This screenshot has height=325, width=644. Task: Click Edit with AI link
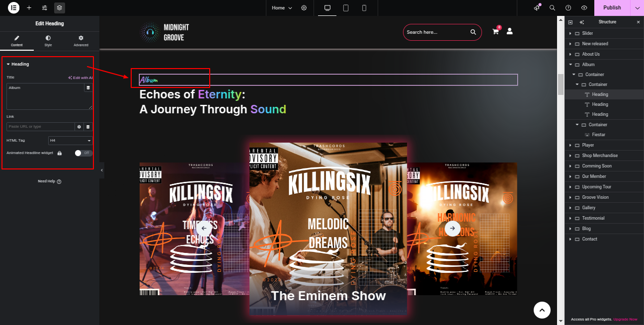pyautogui.click(x=80, y=78)
